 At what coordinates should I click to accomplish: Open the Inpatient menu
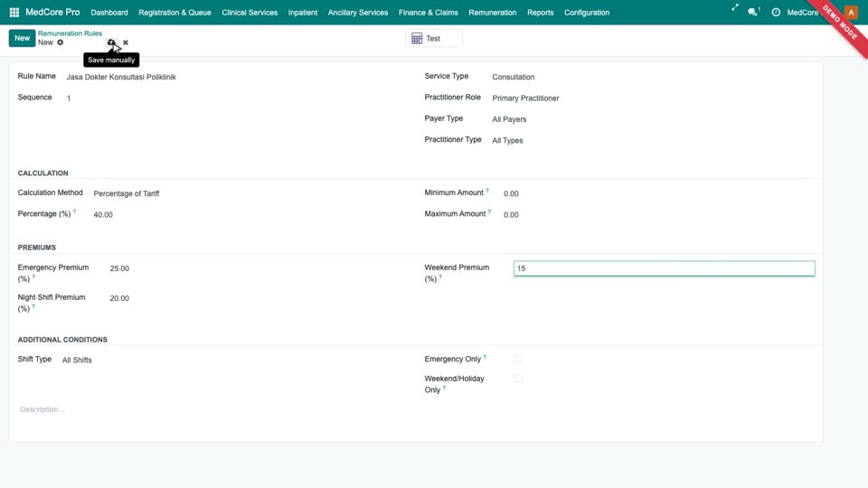303,12
